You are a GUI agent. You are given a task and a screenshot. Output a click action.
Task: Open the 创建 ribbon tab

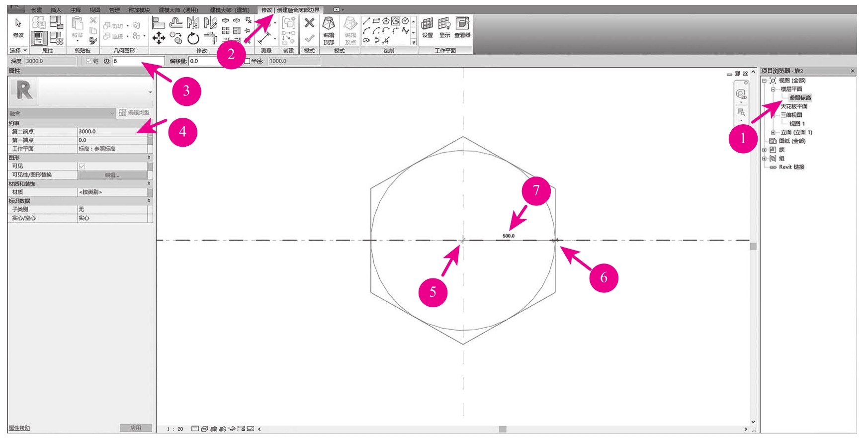(x=37, y=10)
